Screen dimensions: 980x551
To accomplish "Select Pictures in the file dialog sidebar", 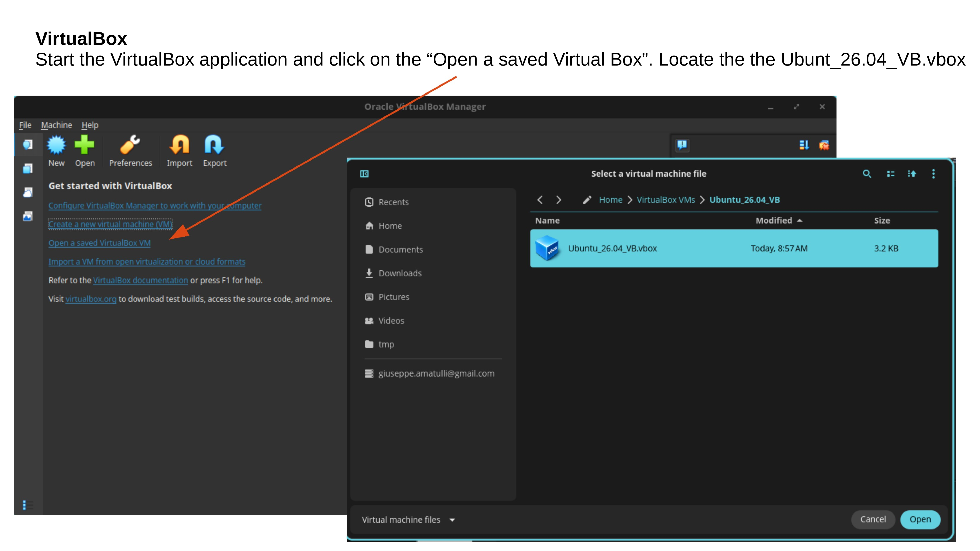I will coord(433,297).
